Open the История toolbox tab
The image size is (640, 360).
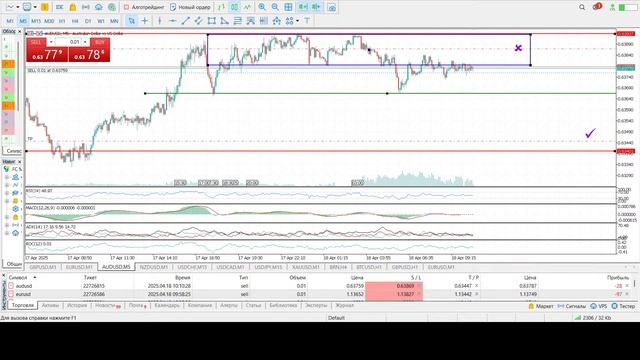(x=77, y=305)
